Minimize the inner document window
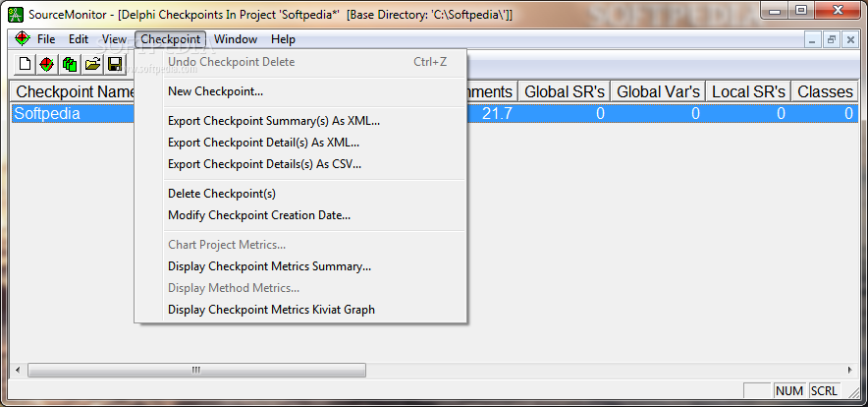The image size is (868, 407). click(x=813, y=39)
